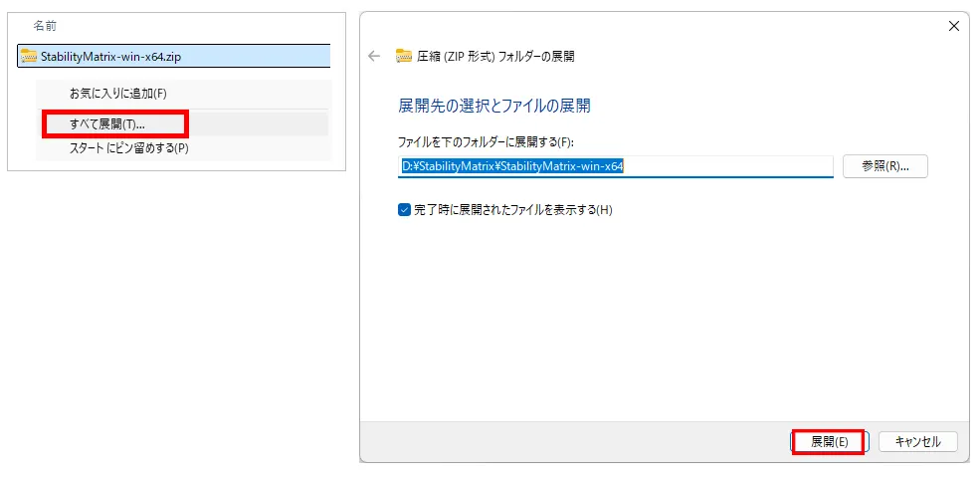The image size is (980, 478).
Task: Open the 参照(R)... browse button
Action: tap(885, 166)
